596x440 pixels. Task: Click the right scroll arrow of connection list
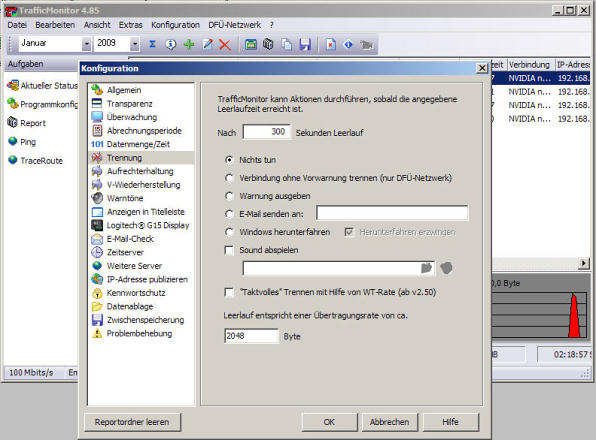(583, 263)
